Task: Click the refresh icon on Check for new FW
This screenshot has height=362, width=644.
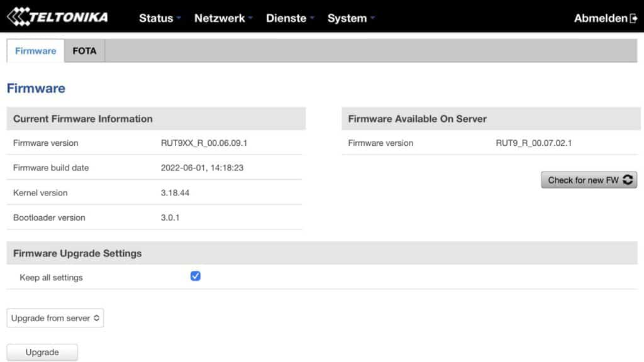Action: click(x=627, y=180)
